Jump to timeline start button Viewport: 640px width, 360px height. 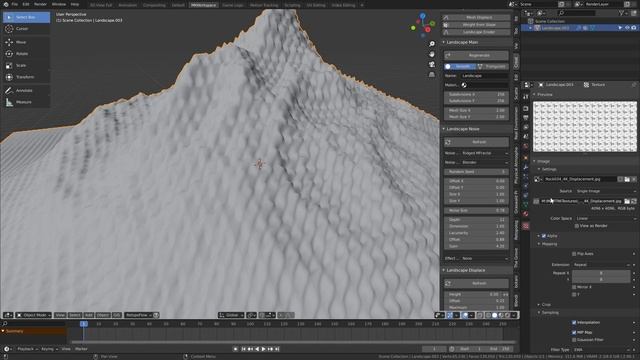(244, 349)
